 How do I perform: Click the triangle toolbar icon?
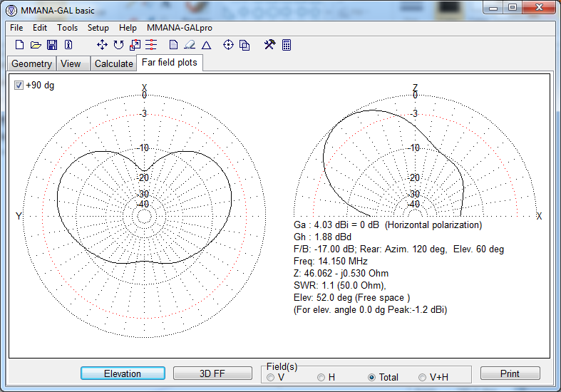point(207,45)
